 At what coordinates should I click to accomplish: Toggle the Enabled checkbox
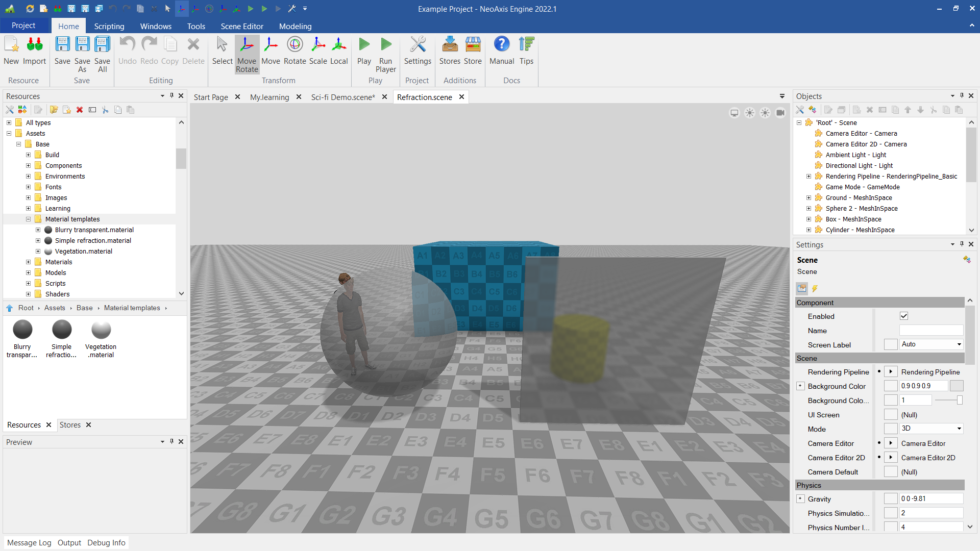point(904,316)
